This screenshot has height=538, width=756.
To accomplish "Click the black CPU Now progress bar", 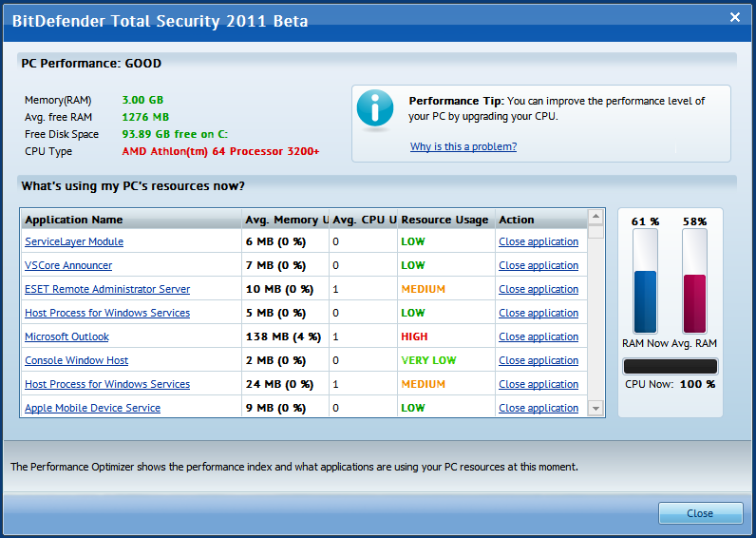I will coord(671,367).
